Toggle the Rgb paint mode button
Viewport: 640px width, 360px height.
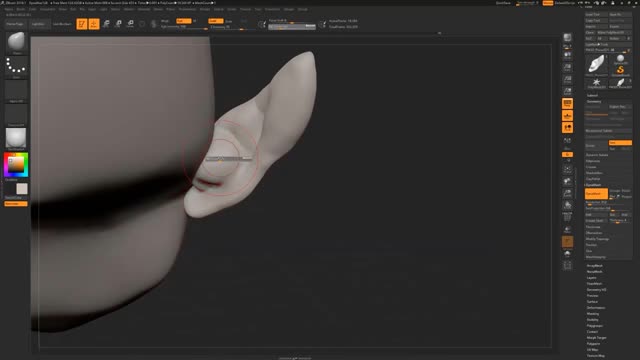184,21
